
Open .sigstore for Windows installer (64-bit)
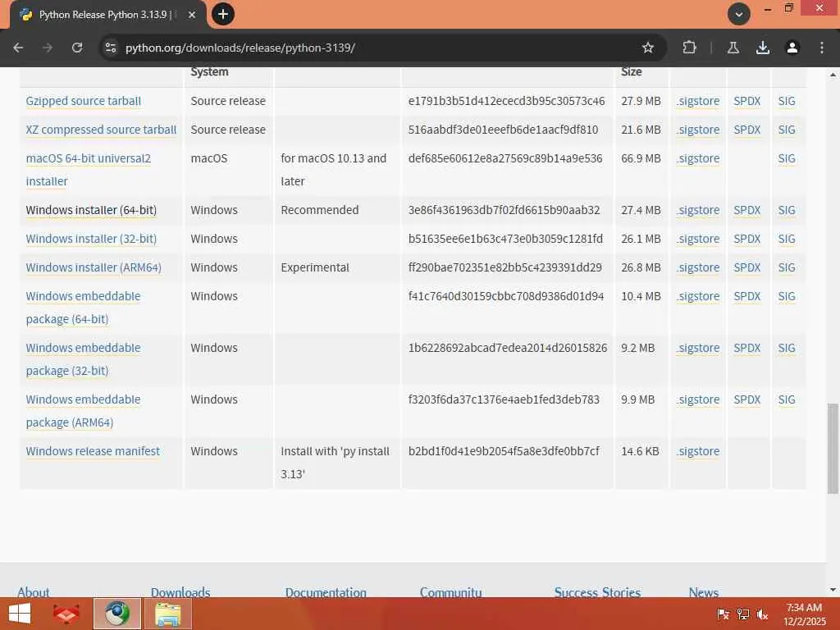698,210
